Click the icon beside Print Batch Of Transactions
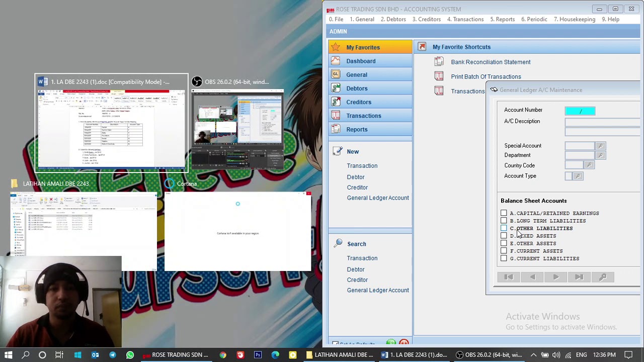644x362 pixels. pyautogui.click(x=439, y=76)
